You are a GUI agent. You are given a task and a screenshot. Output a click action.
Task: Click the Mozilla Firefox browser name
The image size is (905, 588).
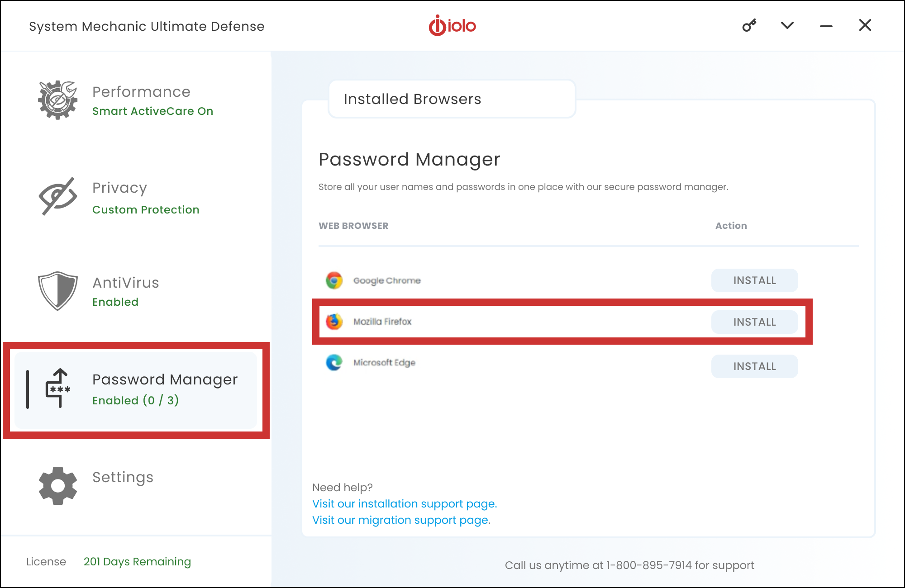tap(382, 322)
